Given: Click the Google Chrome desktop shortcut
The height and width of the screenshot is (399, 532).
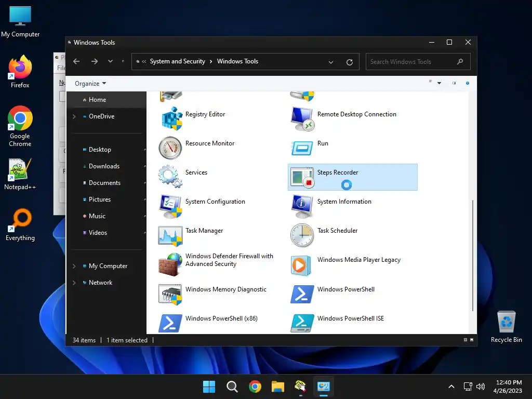Looking at the screenshot, I should tap(20, 126).
